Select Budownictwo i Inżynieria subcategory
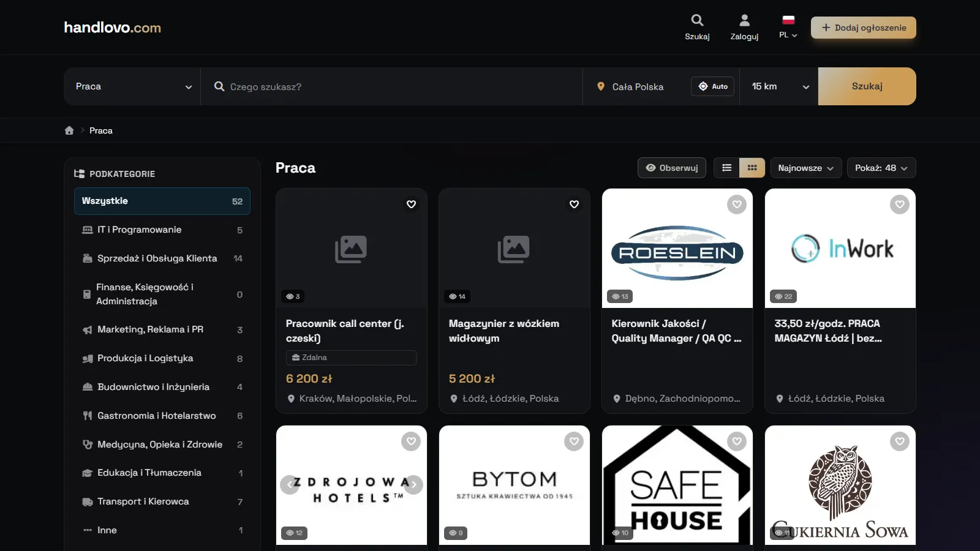This screenshot has height=551, width=980. pyautogui.click(x=162, y=387)
